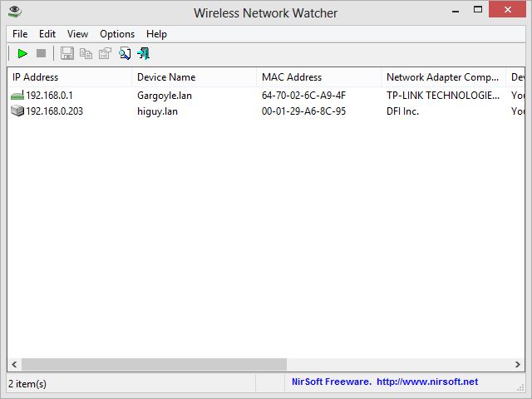The image size is (532, 399).
Task: Open the Options menu
Action: 117,34
